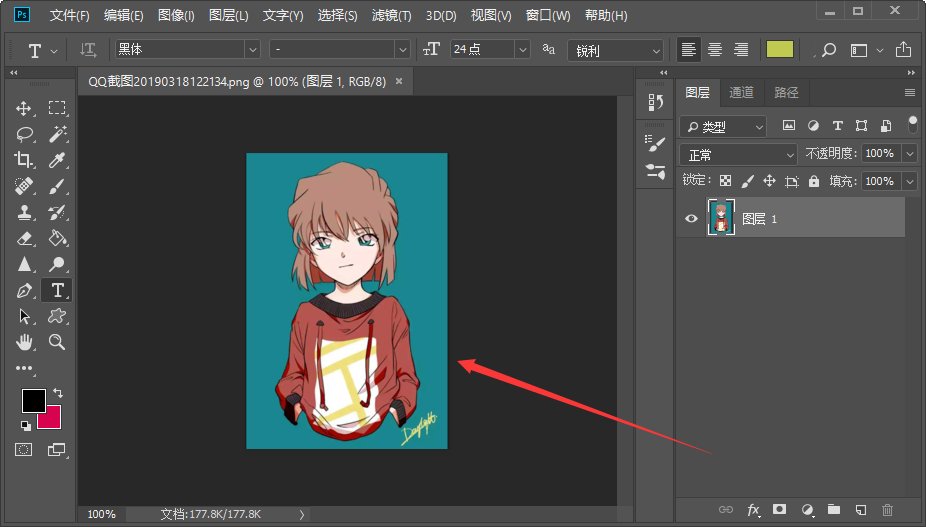Switch to the 路径 tab
The height and width of the screenshot is (527, 926).
click(x=786, y=92)
